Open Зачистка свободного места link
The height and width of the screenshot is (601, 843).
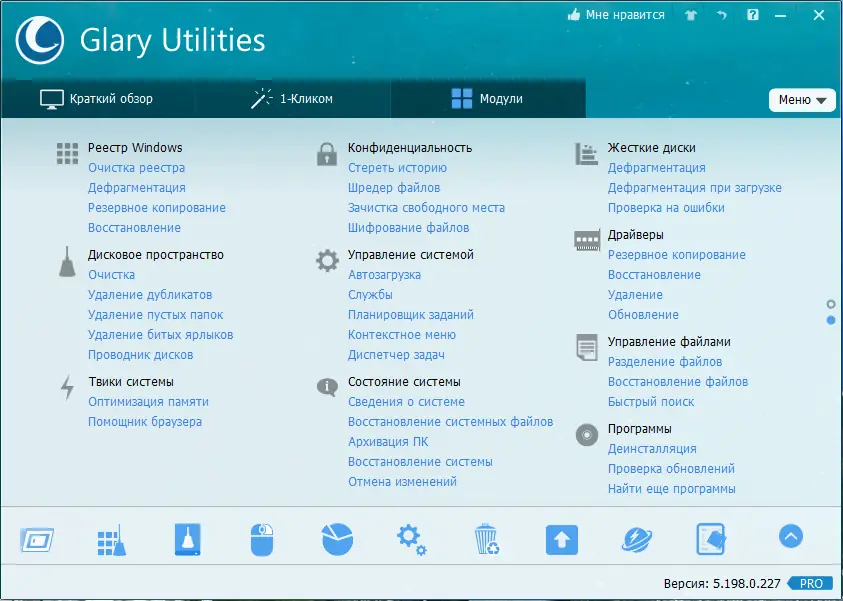[x=426, y=208]
